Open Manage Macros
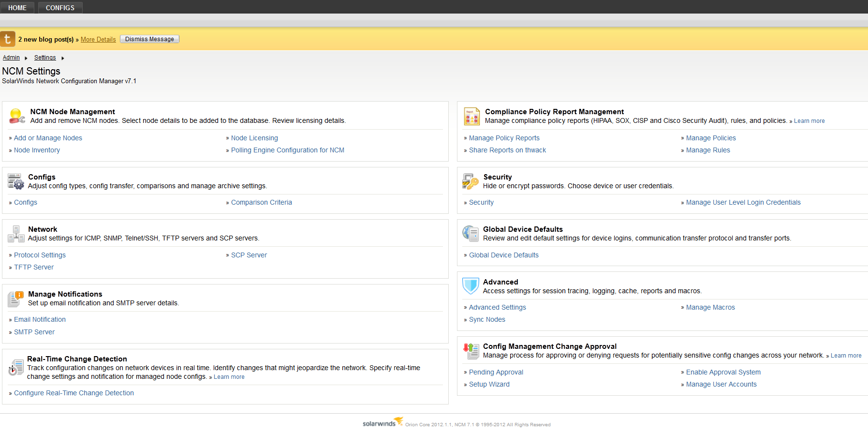This screenshot has height=434, width=868. coord(710,307)
